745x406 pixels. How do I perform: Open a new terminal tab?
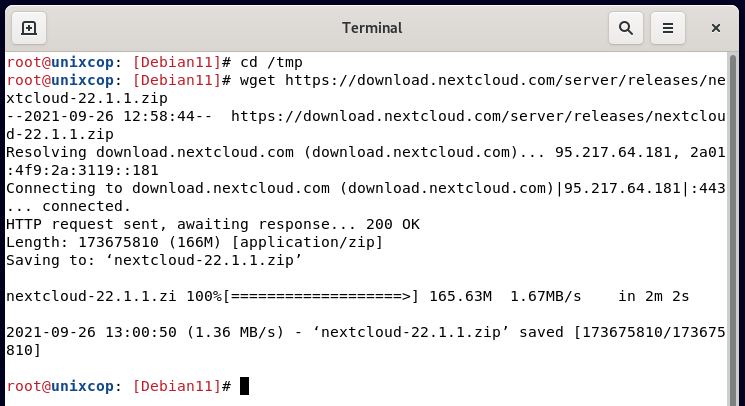click(29, 28)
